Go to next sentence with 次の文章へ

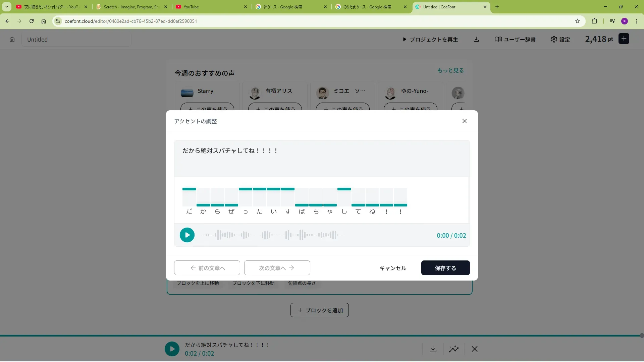277,268
